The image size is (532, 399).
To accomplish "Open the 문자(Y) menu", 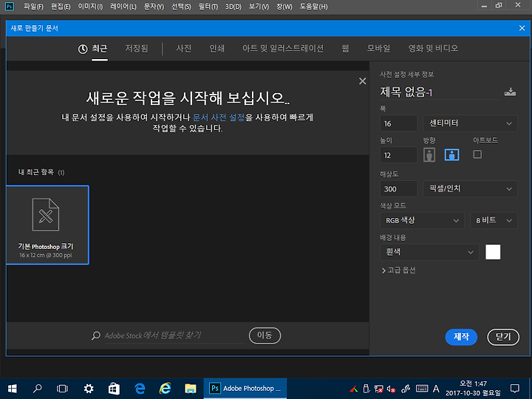I will 154,7.
